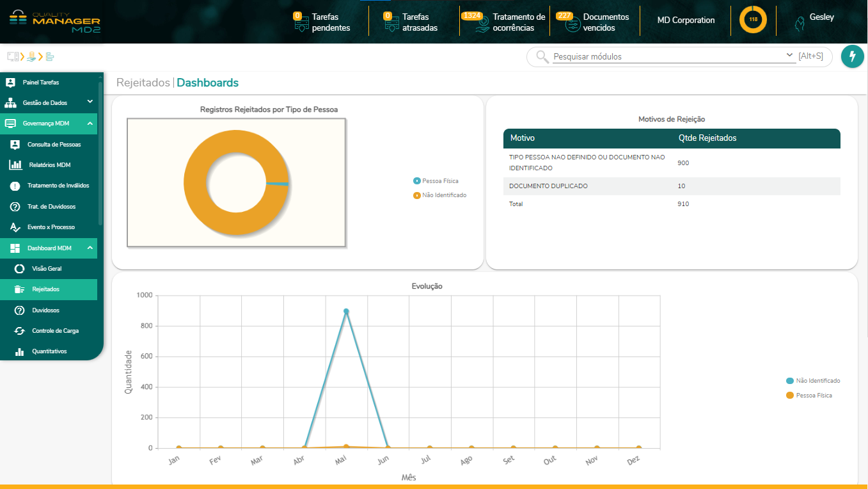This screenshot has height=489, width=868.
Task: Open the Pesquisar módulos dropdown arrow
Action: 789,56
